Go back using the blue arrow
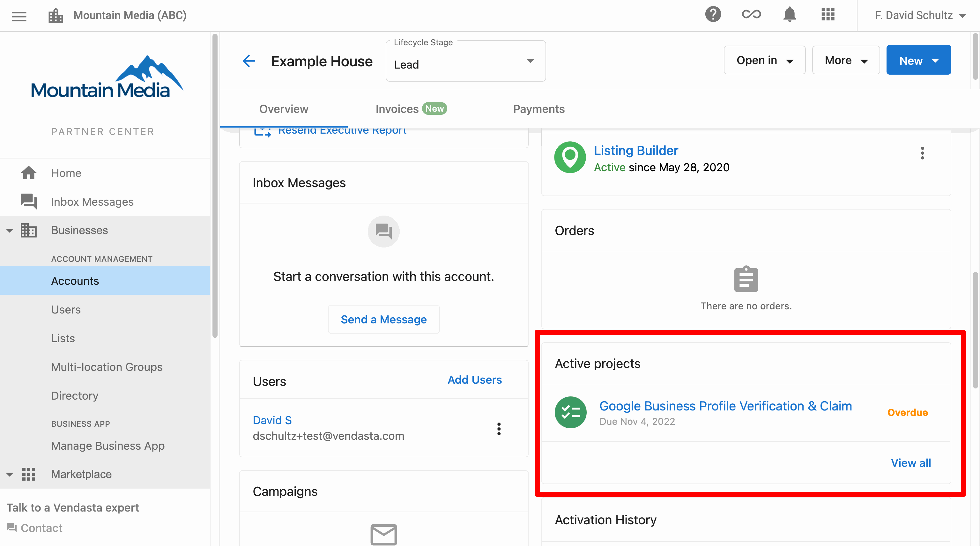980x546 pixels. pos(249,61)
